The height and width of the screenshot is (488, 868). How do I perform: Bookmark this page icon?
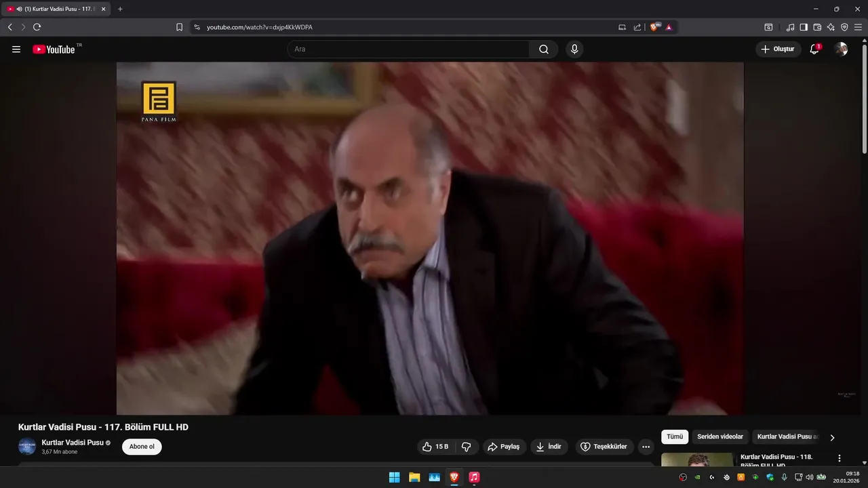[179, 27]
